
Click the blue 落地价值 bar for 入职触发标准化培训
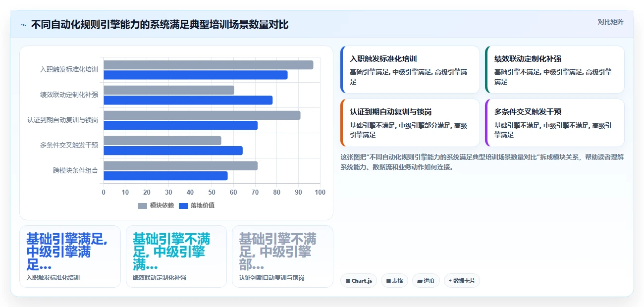[195, 75]
